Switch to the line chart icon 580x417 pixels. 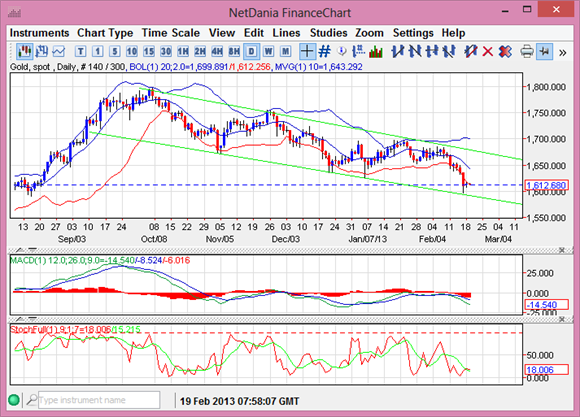click(58, 51)
